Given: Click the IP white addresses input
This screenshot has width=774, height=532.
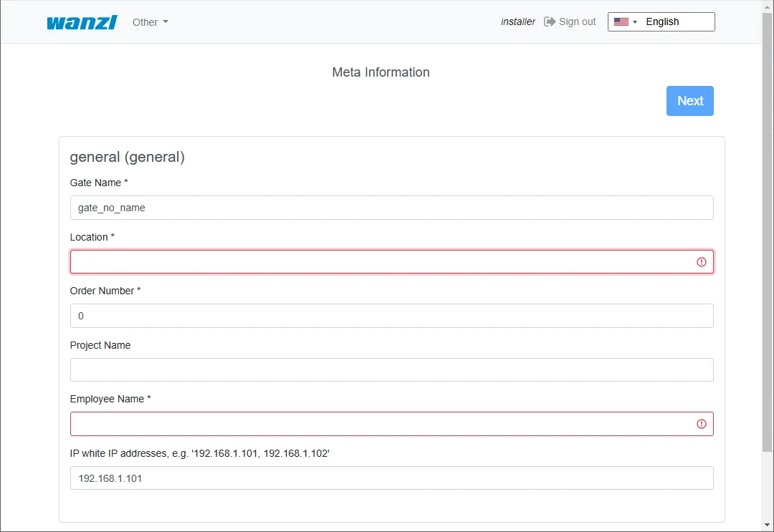Looking at the screenshot, I should [x=391, y=478].
